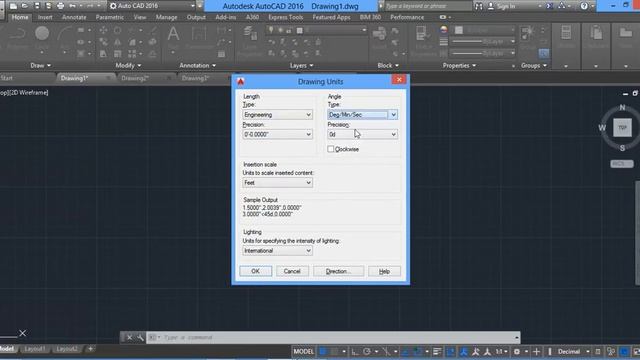Click Help button in Drawing Units dialog

point(384,271)
